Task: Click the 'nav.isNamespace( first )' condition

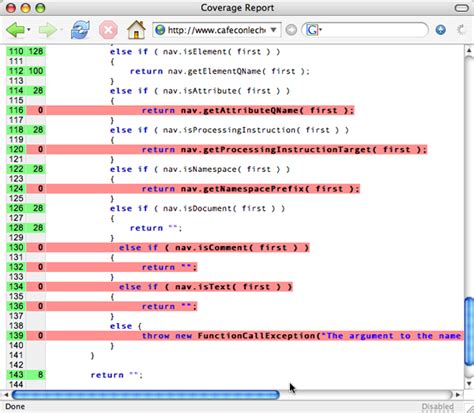Action: [226, 169]
